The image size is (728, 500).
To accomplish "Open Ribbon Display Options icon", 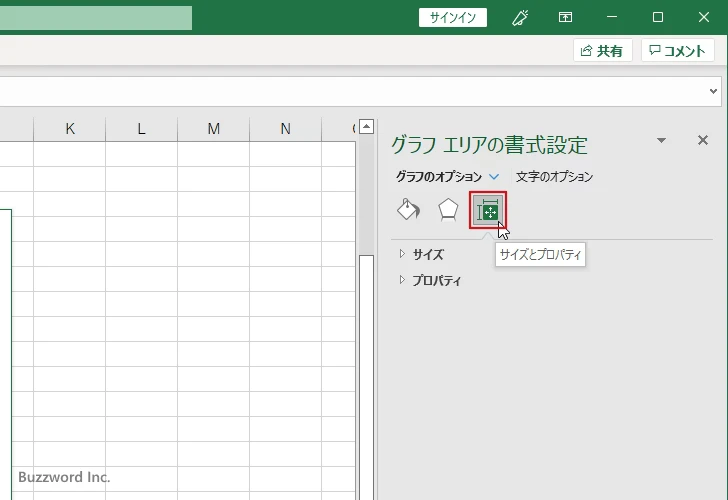I will tap(565, 18).
